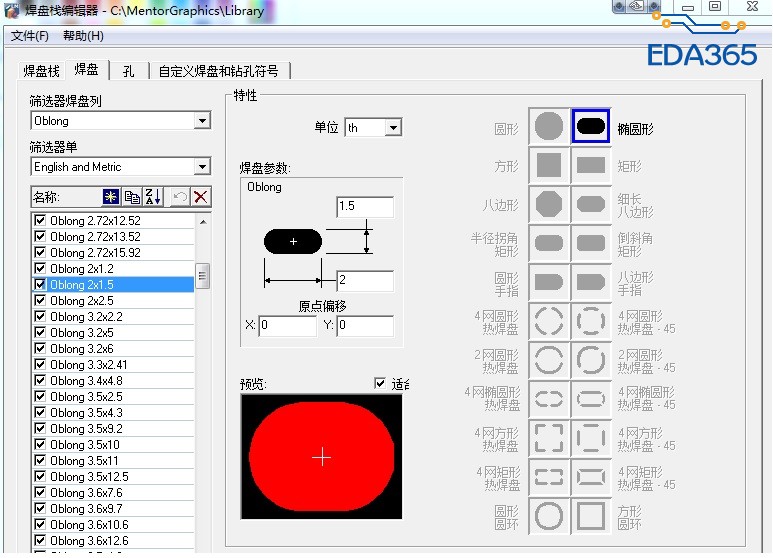Select 4-web round thermal pad icon
The height and width of the screenshot is (558, 773).
click(549, 321)
